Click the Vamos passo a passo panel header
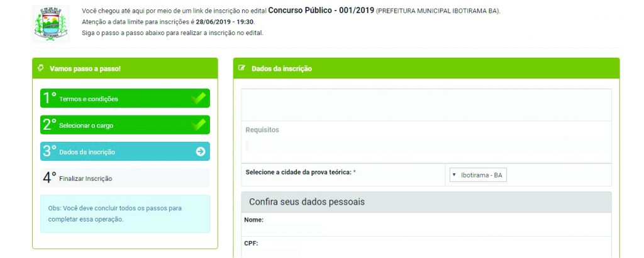 click(125, 68)
